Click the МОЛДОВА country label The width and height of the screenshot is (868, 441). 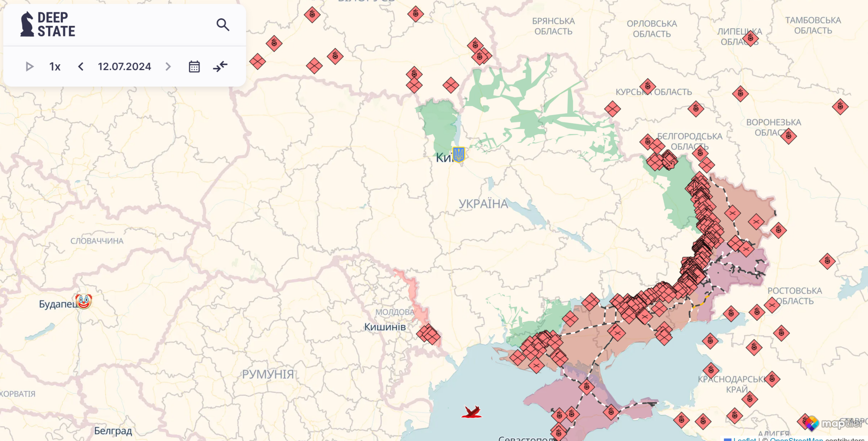(395, 312)
